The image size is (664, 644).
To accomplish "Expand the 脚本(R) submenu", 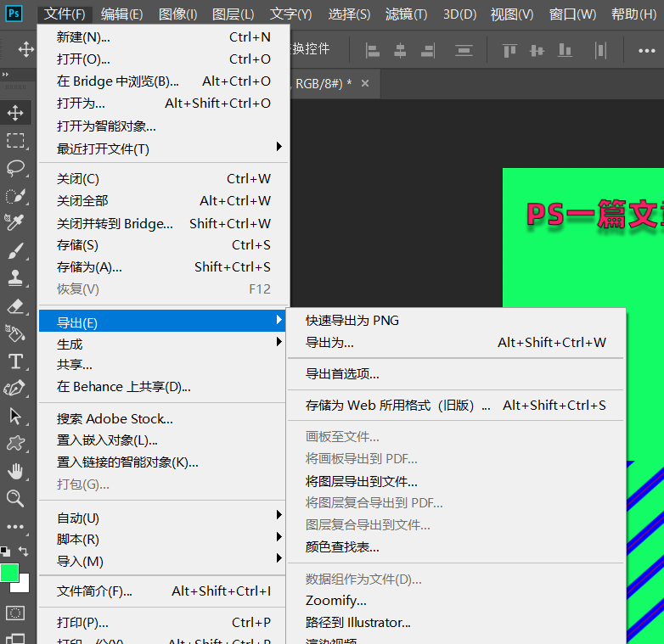I will (x=162, y=539).
